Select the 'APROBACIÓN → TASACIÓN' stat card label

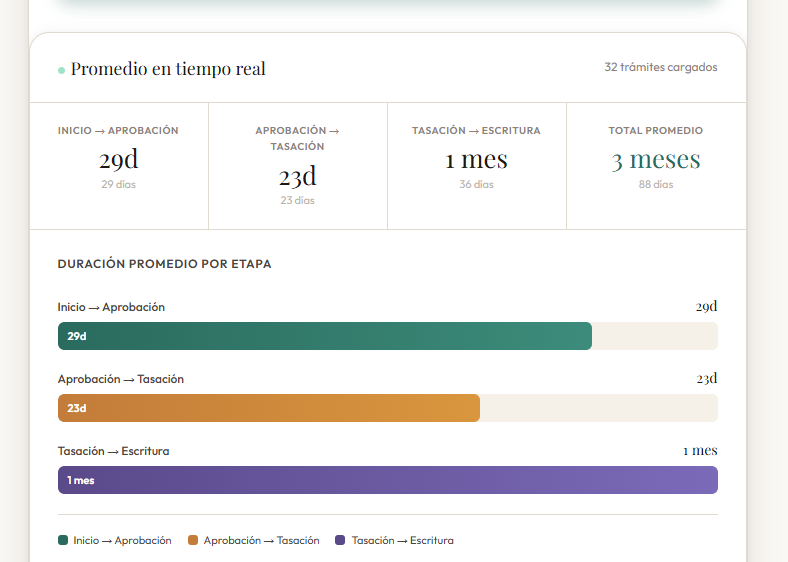pos(298,138)
